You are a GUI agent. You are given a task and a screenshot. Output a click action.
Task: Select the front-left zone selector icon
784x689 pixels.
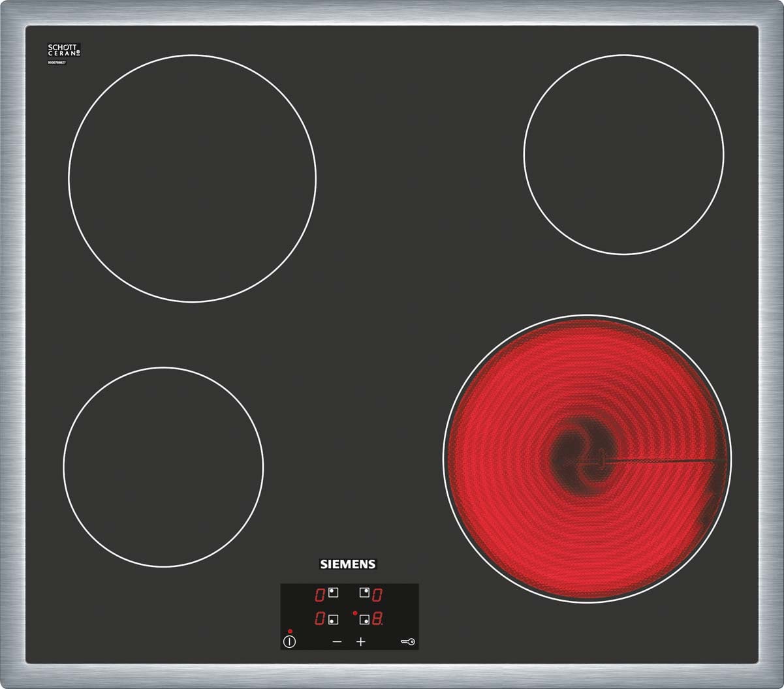333,619
